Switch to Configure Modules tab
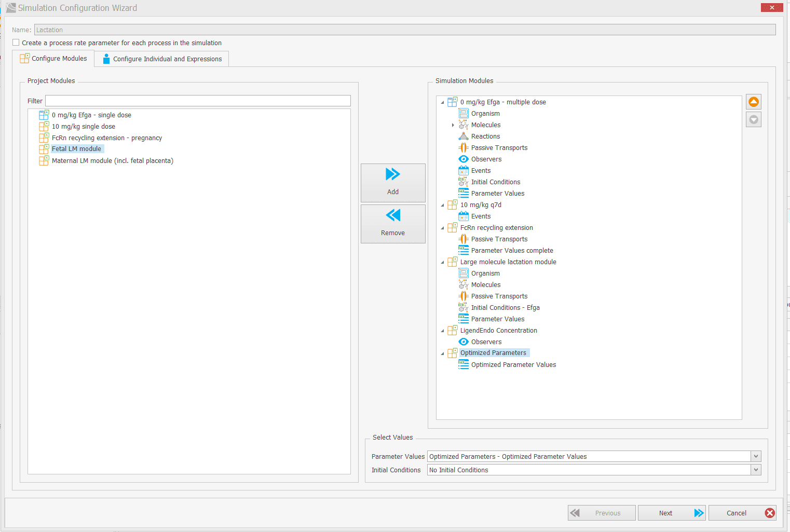Image resolution: width=790 pixels, height=532 pixels. pos(53,59)
